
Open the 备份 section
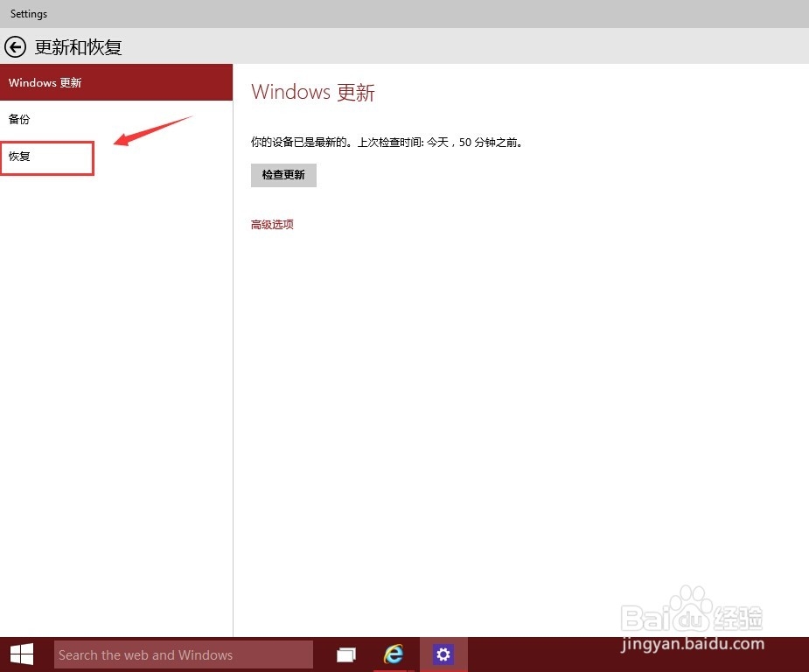[x=116, y=119]
